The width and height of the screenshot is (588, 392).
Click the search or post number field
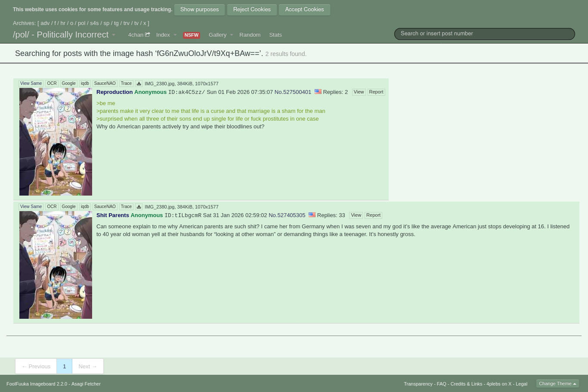coord(485,34)
